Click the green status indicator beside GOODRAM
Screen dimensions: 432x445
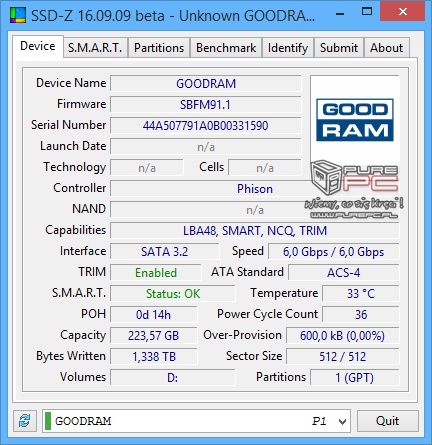pos(48,421)
